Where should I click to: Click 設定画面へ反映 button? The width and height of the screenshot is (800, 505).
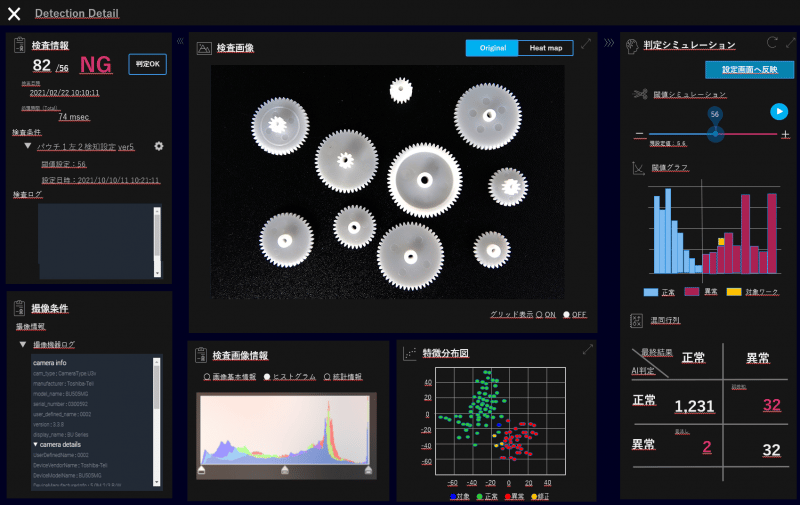[749, 70]
